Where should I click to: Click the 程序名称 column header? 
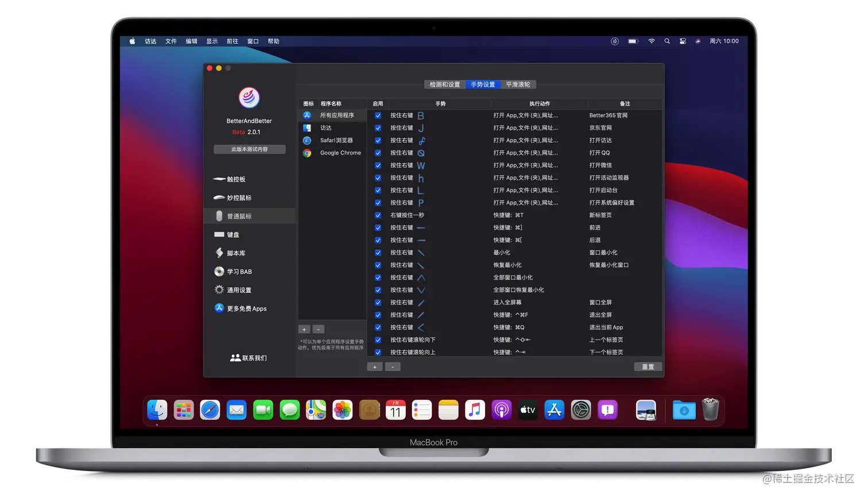tap(331, 104)
